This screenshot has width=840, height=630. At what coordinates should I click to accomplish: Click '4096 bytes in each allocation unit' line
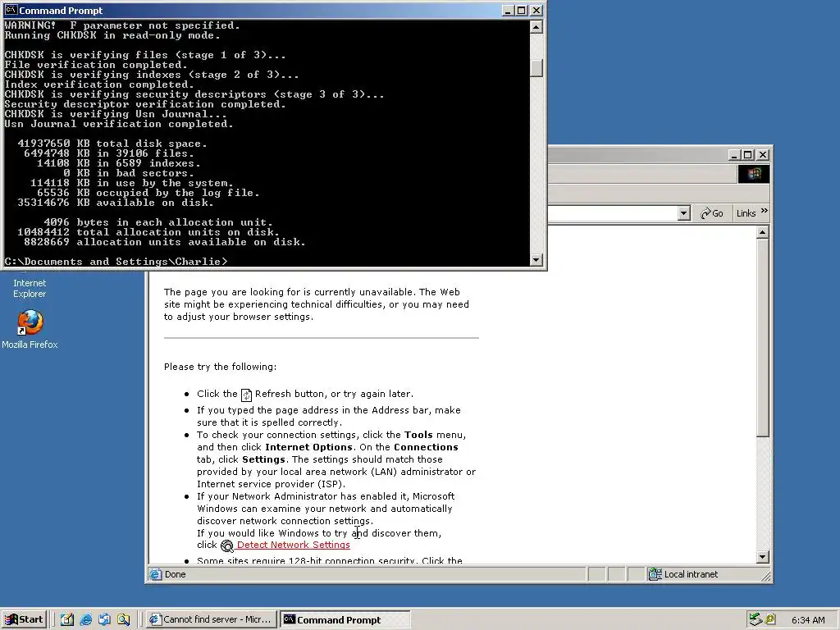(x=158, y=222)
